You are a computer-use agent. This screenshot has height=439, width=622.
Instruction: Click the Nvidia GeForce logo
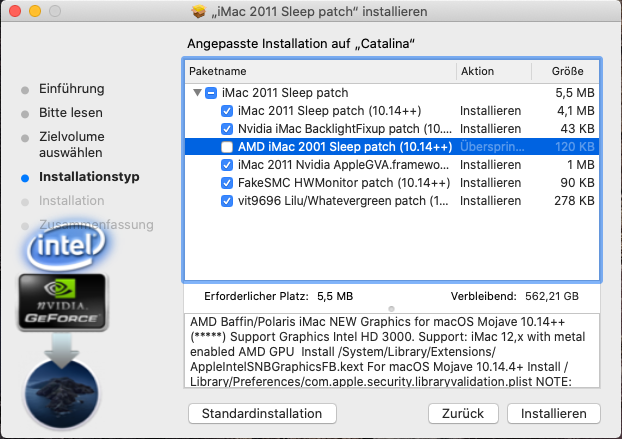pyautogui.click(x=63, y=302)
